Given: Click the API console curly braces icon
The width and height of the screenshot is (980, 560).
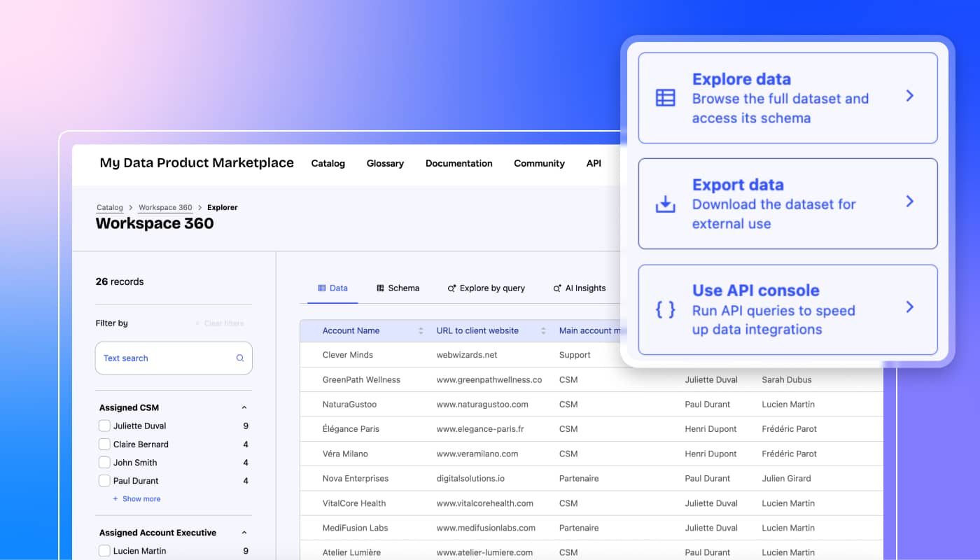Looking at the screenshot, I should 665,309.
